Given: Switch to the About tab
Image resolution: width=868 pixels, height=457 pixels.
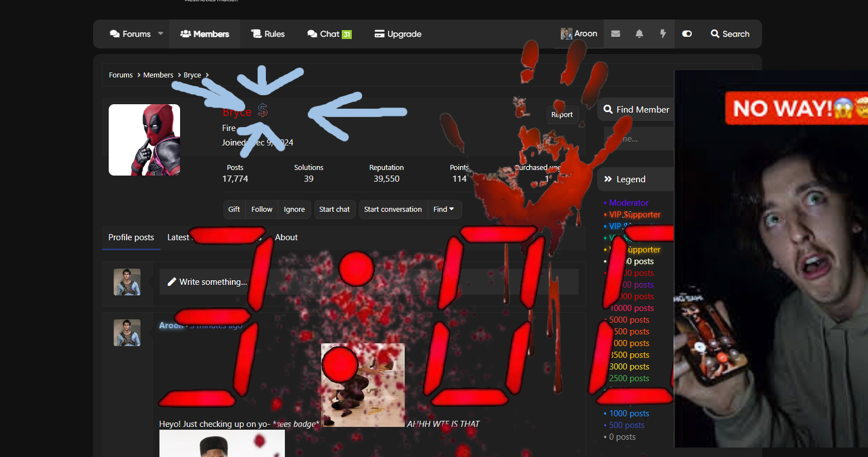Looking at the screenshot, I should click(x=286, y=237).
